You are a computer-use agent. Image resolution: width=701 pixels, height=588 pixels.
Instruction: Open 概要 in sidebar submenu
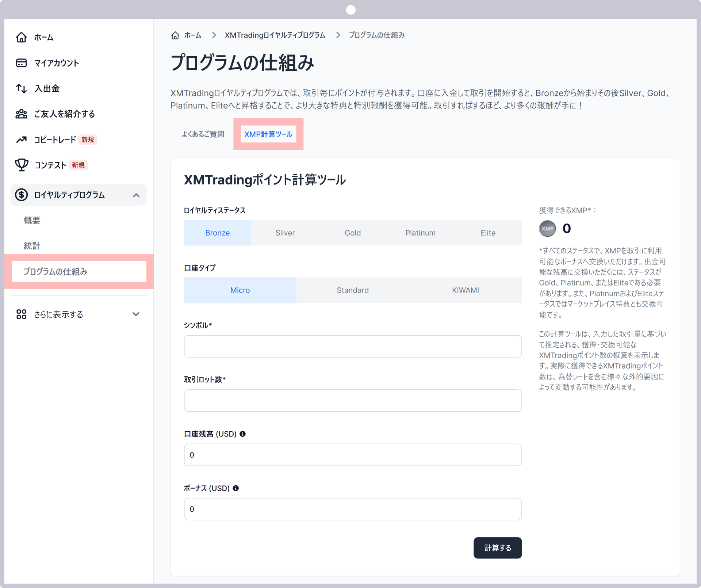[x=32, y=220]
